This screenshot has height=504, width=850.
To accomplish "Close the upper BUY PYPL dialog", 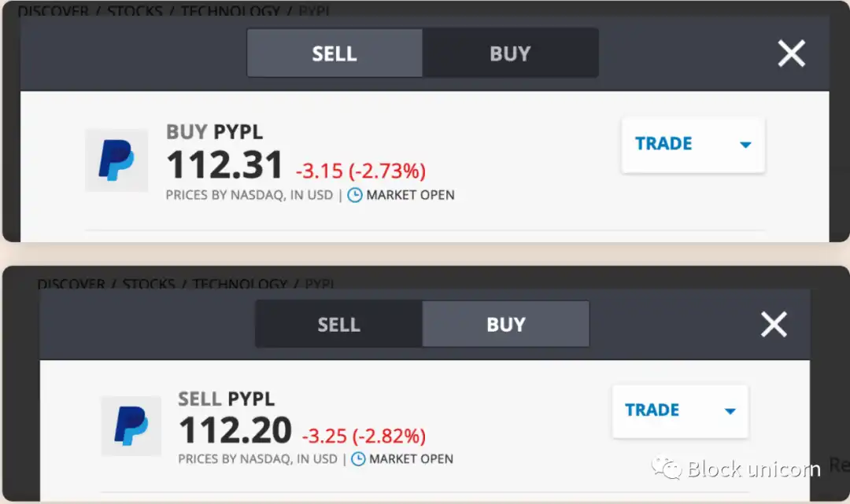I will (792, 53).
